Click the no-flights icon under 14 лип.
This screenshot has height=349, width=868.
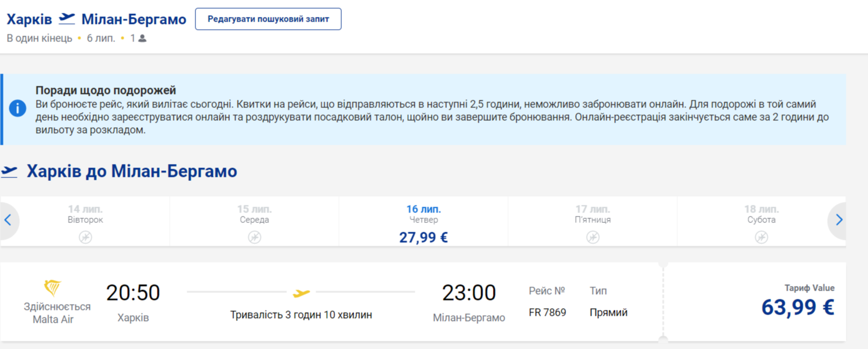tap(85, 237)
